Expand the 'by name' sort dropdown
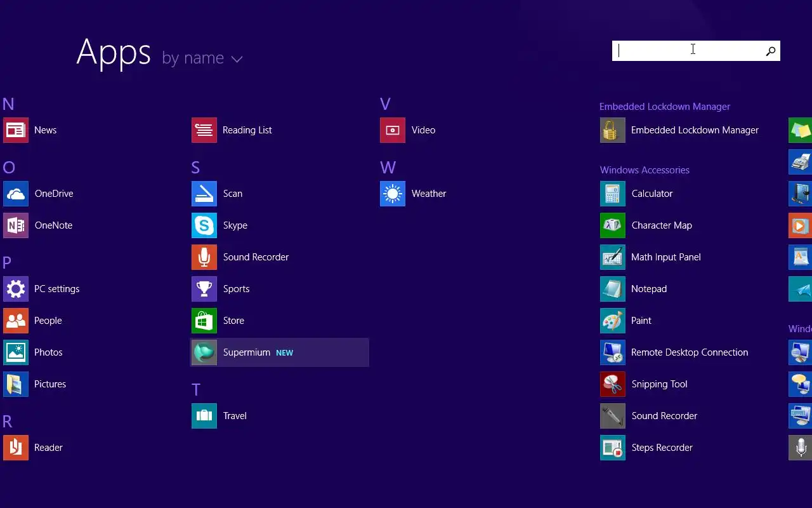Viewport: 812px width, 508px height. click(202, 58)
